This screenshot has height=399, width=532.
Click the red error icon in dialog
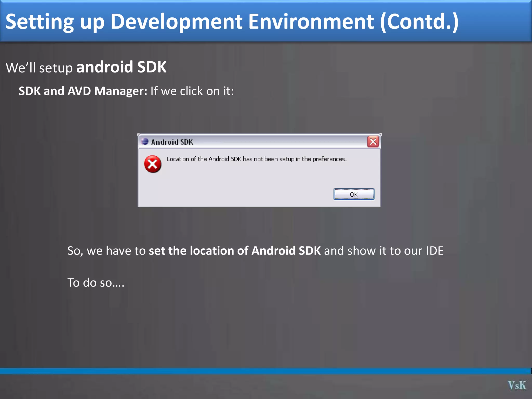153,164
